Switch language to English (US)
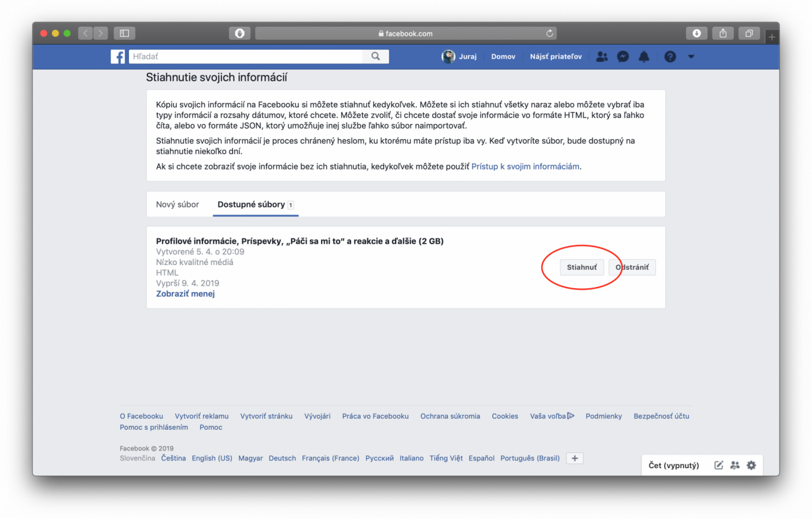This screenshot has height=519, width=812. (212, 458)
